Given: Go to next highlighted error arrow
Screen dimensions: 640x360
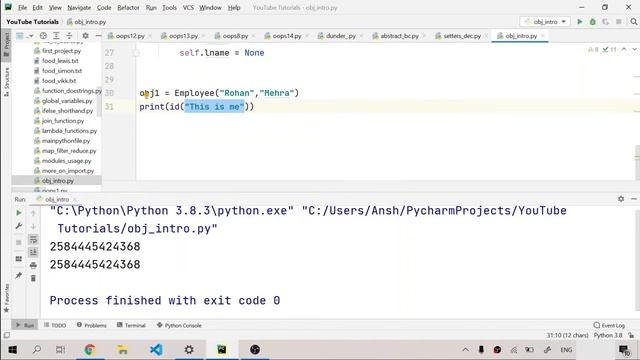Looking at the screenshot, I should (x=634, y=49).
